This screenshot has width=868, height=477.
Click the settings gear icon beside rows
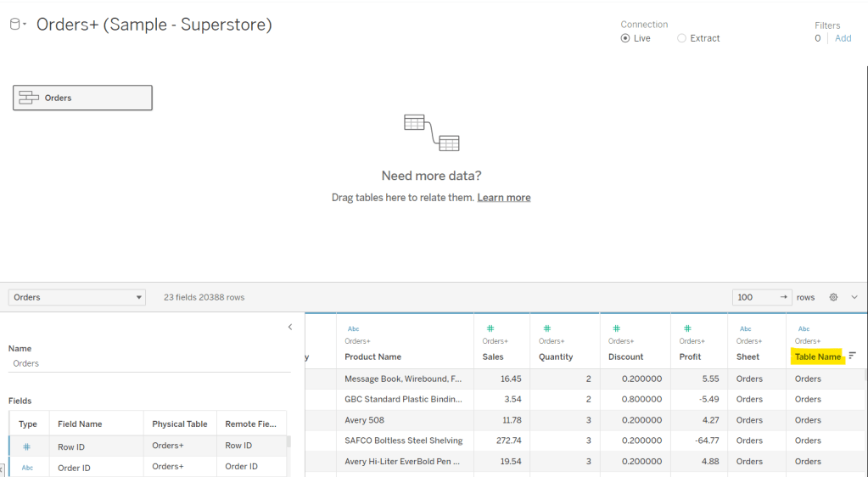pos(833,297)
